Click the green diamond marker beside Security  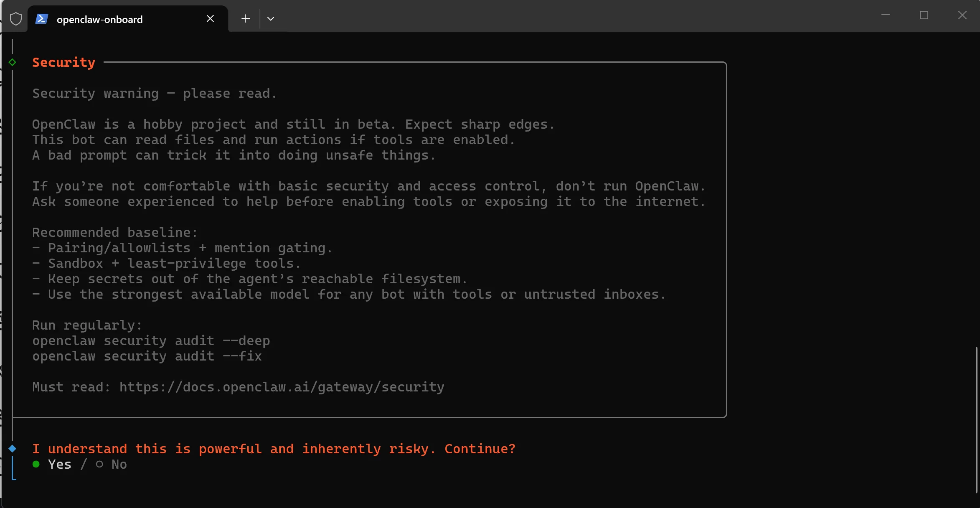click(x=13, y=62)
